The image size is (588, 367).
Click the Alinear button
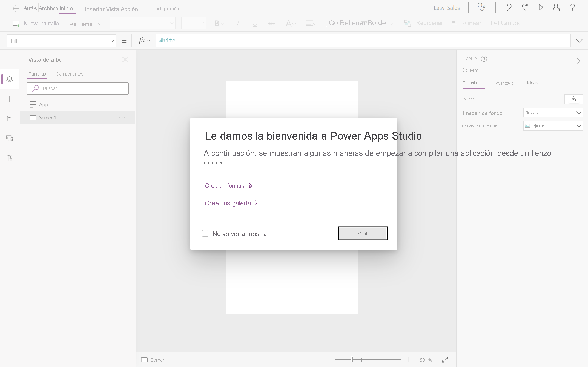[x=466, y=23]
